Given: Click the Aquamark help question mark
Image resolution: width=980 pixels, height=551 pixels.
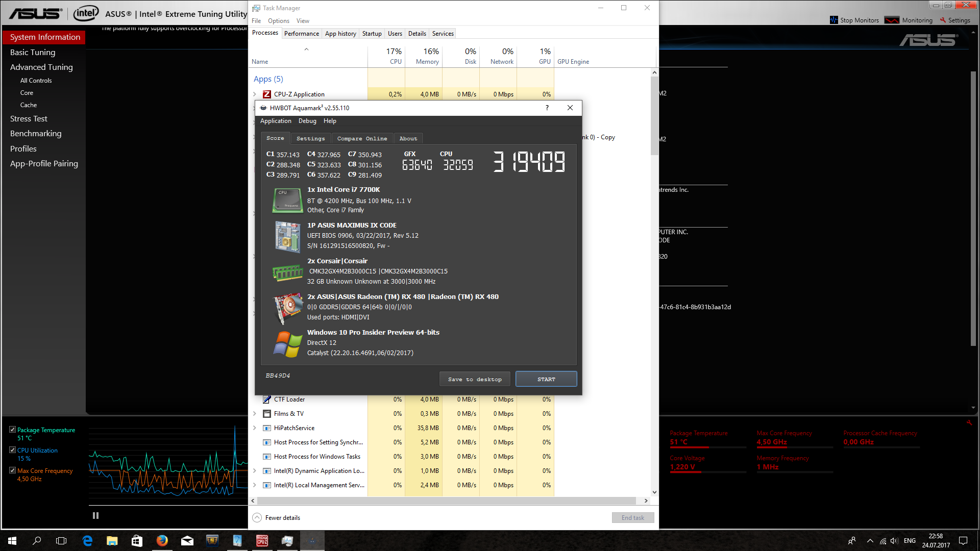Looking at the screenshot, I should tap(547, 108).
